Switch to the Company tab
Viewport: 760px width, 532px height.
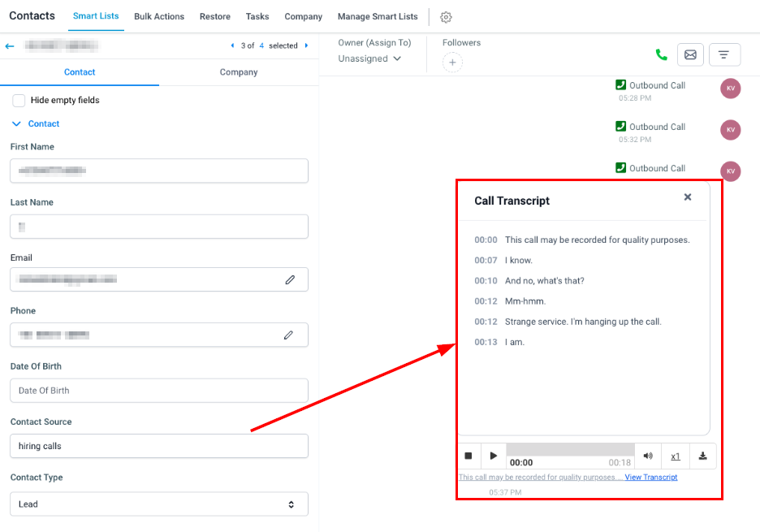pos(239,72)
